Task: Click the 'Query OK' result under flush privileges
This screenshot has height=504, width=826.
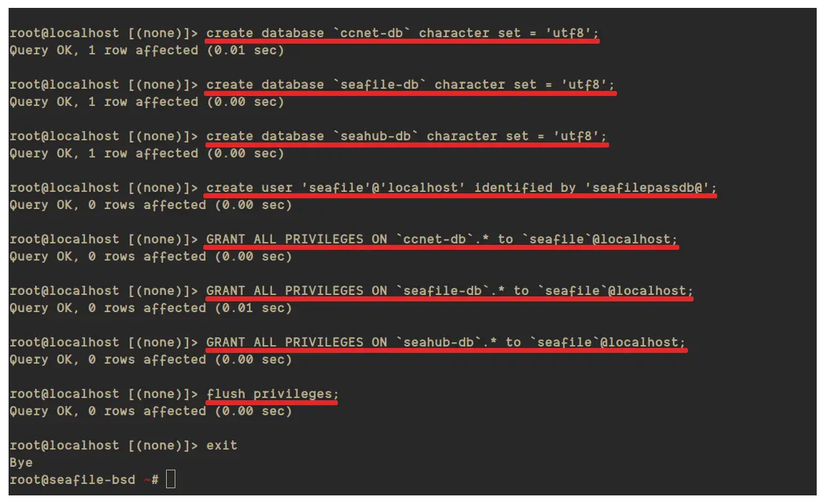Action: (x=150, y=412)
